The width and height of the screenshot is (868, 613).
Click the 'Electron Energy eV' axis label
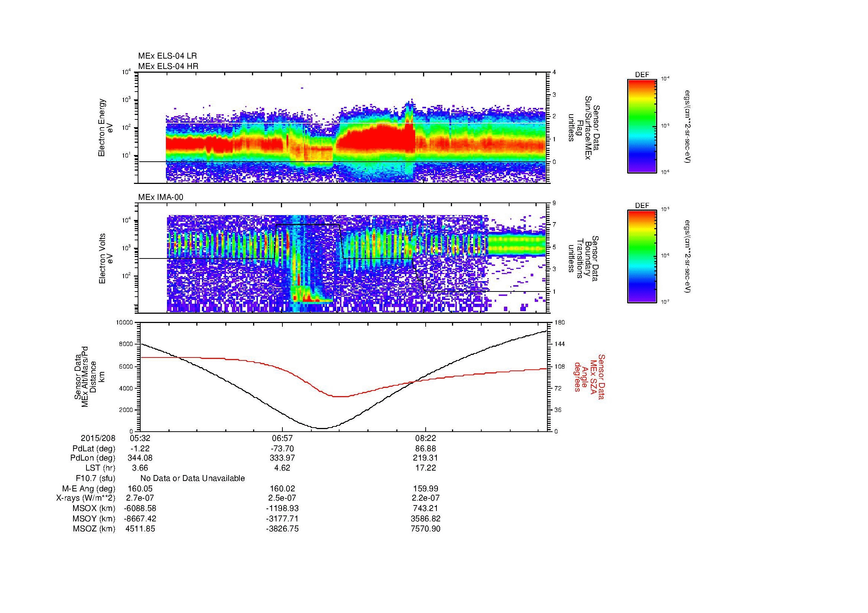(106, 128)
